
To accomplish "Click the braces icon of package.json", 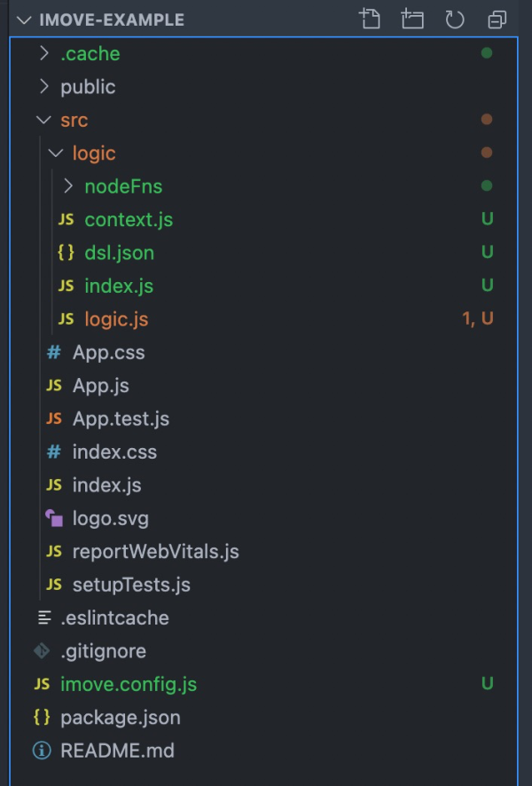I will pyautogui.click(x=42, y=718).
